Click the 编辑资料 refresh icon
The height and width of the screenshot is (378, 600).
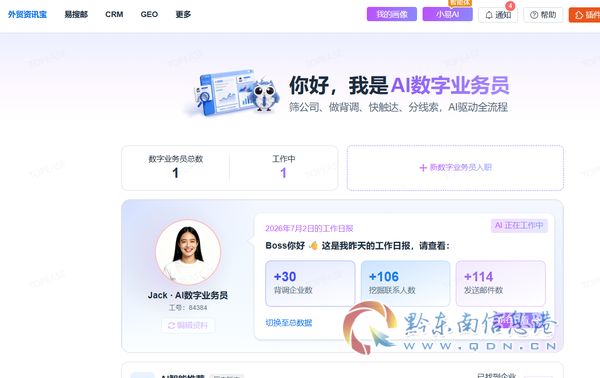[171, 326]
